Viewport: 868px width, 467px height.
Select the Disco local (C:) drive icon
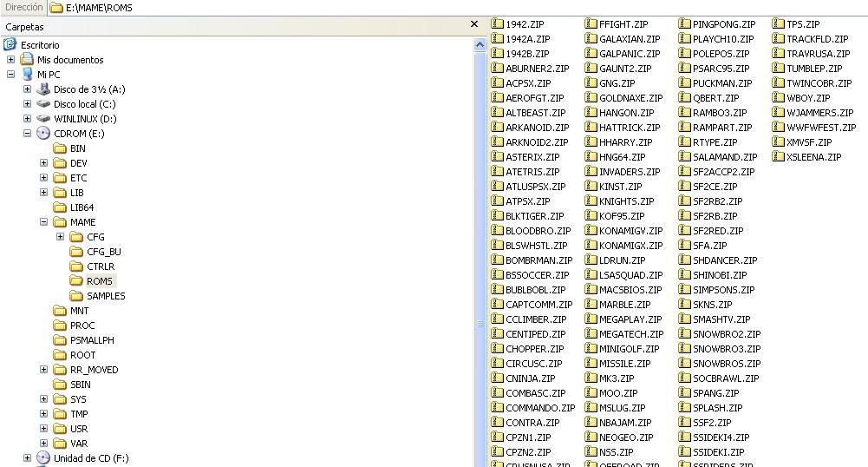pyautogui.click(x=43, y=103)
